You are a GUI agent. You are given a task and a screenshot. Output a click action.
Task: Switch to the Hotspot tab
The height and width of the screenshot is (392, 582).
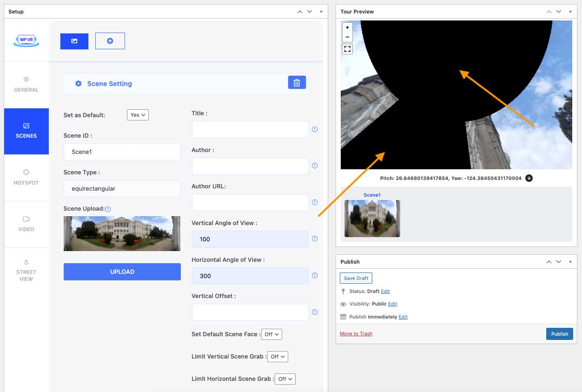26,178
